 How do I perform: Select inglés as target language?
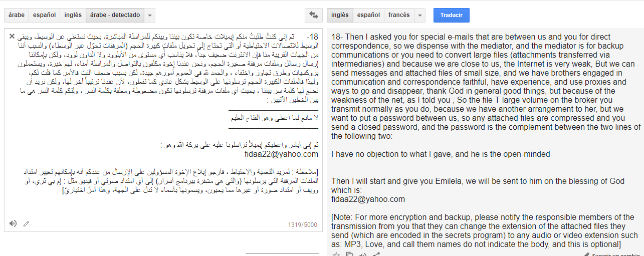coord(340,16)
